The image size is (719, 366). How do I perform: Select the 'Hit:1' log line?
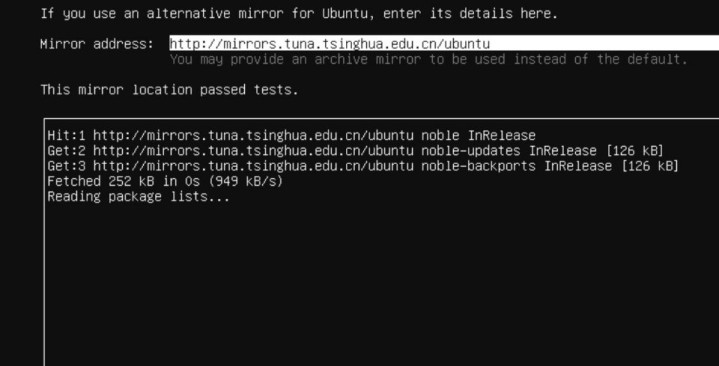(292, 135)
